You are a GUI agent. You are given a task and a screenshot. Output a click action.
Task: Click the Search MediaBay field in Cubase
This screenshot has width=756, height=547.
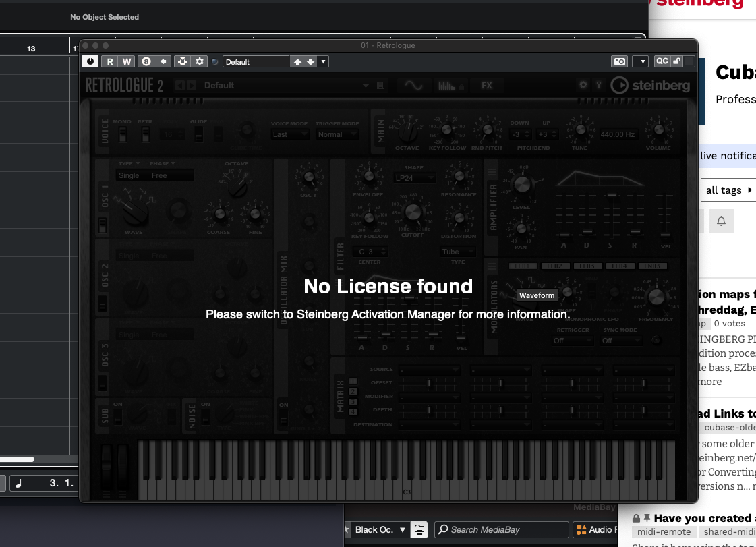pyautogui.click(x=502, y=529)
